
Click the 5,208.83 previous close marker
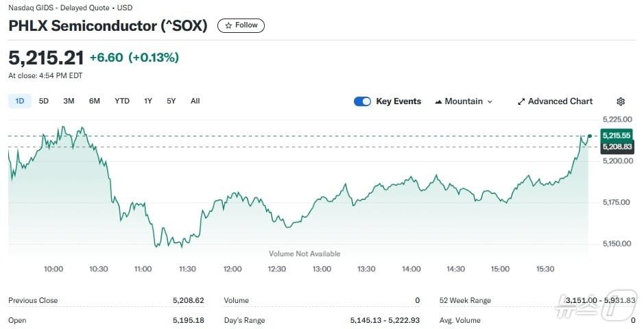click(x=616, y=147)
